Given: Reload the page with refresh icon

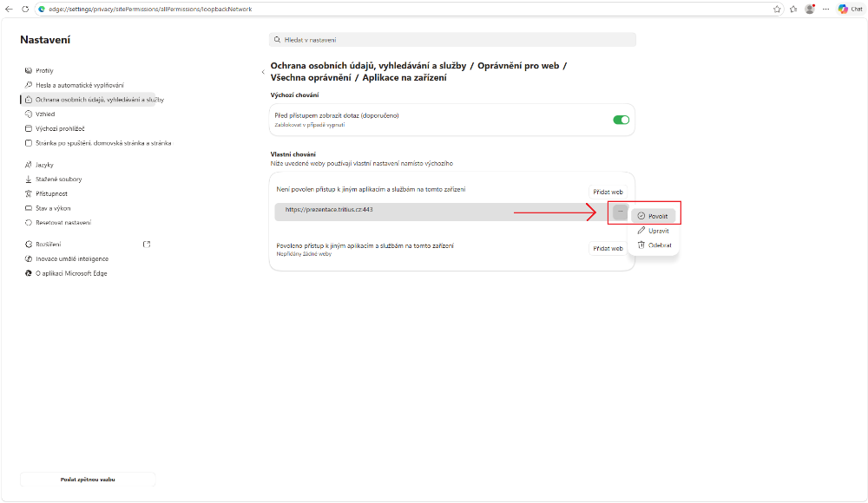Looking at the screenshot, I should point(25,9).
